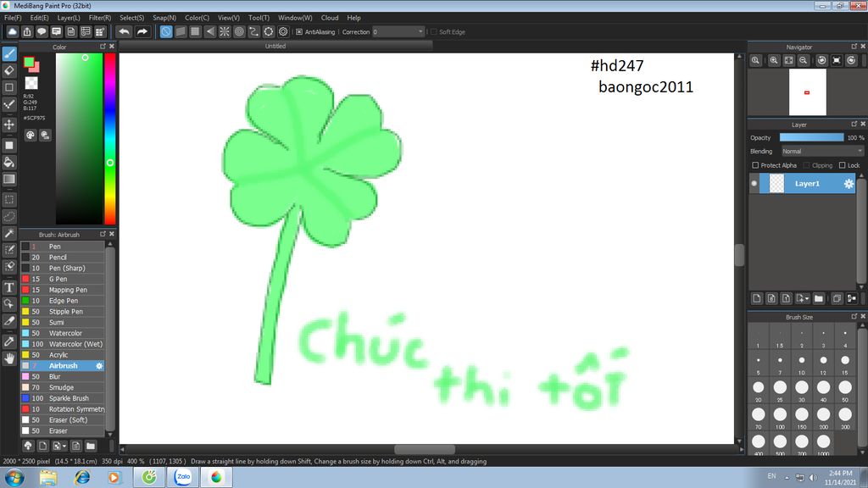This screenshot has width=868, height=488.
Task: Select the Text tool
Action: coord(8,287)
